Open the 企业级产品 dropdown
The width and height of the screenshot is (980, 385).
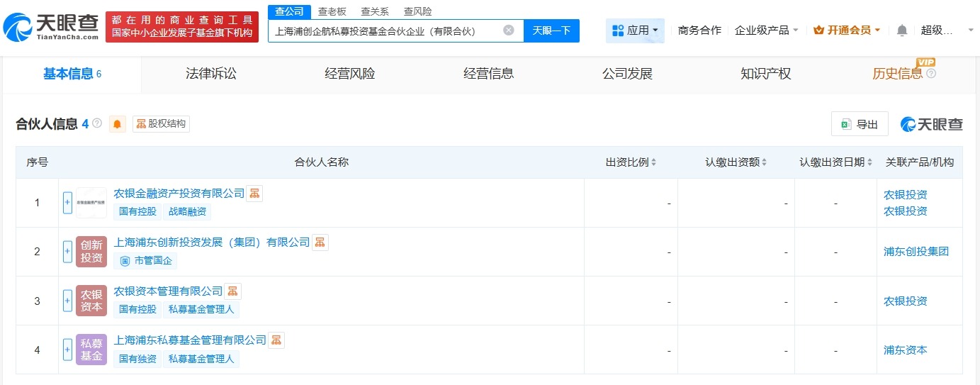point(766,30)
